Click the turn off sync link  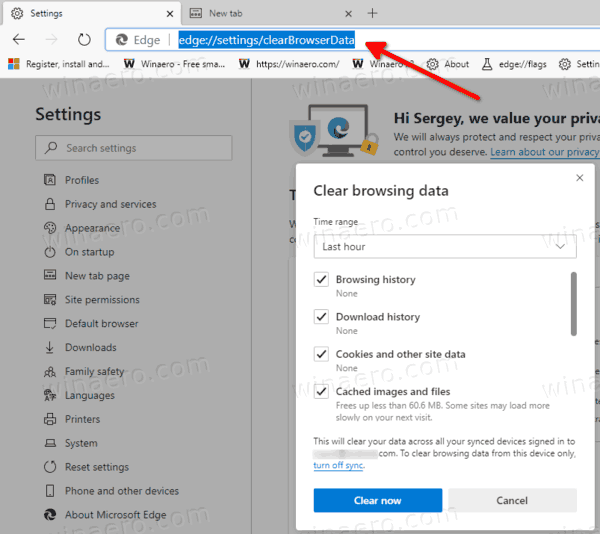coord(338,465)
